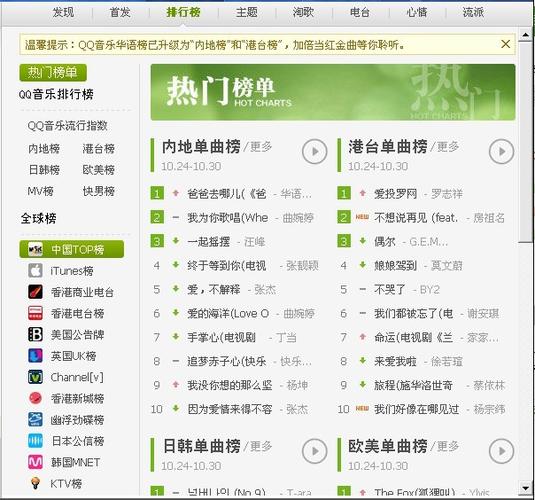Select the 排行榜 tab

click(x=183, y=13)
